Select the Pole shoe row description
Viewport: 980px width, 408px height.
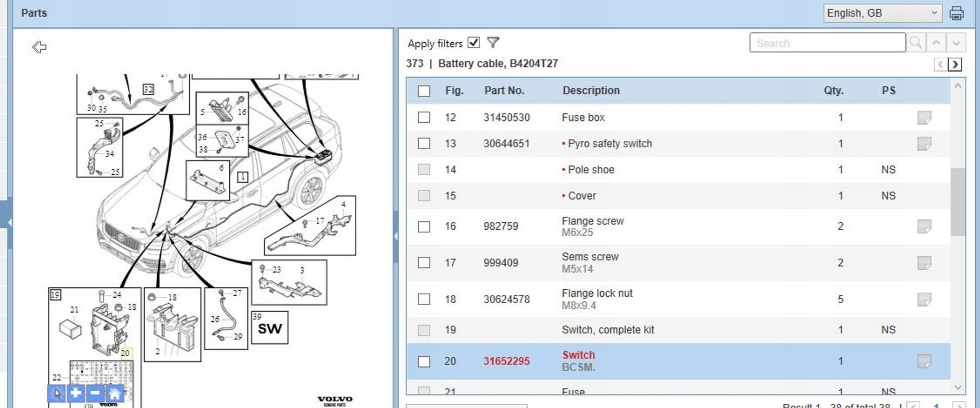click(591, 170)
